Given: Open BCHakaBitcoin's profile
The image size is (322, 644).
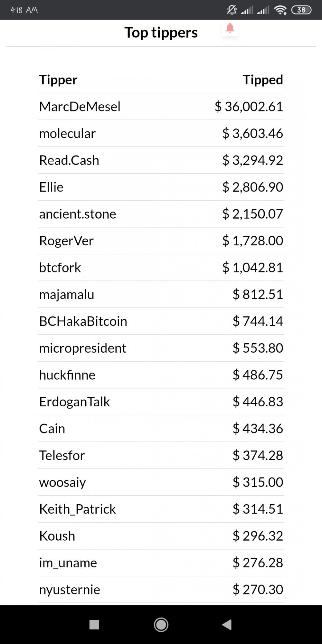Looking at the screenshot, I should point(83,321).
